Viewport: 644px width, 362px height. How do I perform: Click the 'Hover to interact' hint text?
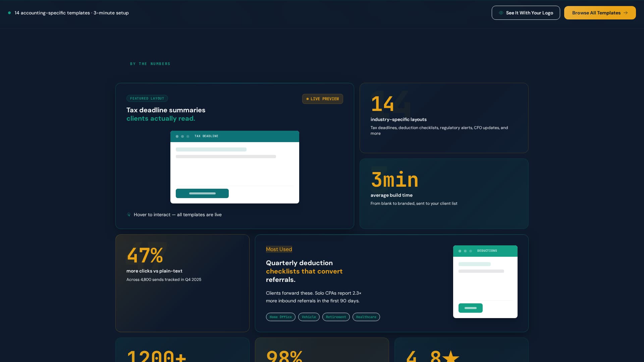pyautogui.click(x=178, y=215)
